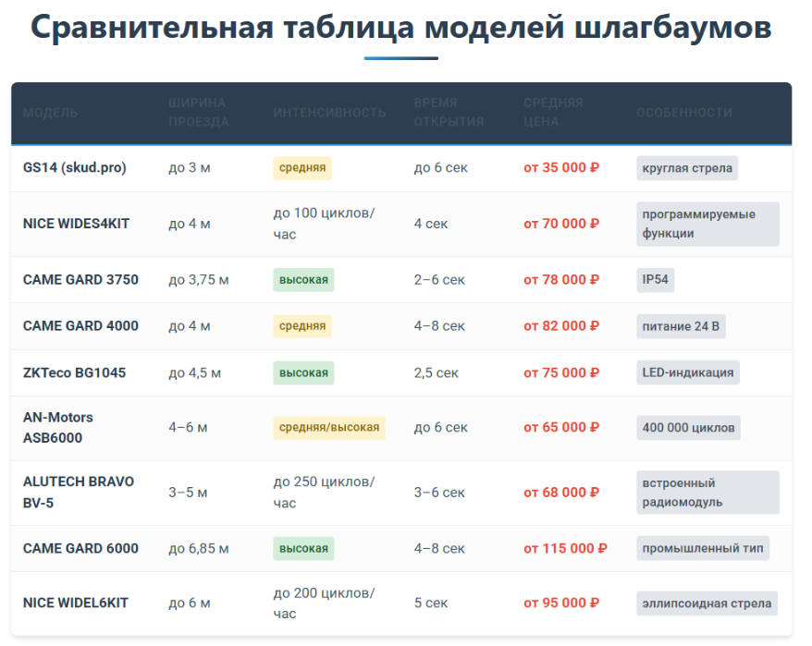The image size is (812, 646).
Task: Click the price 'от 65 000 ₽'
Action: pos(561,428)
